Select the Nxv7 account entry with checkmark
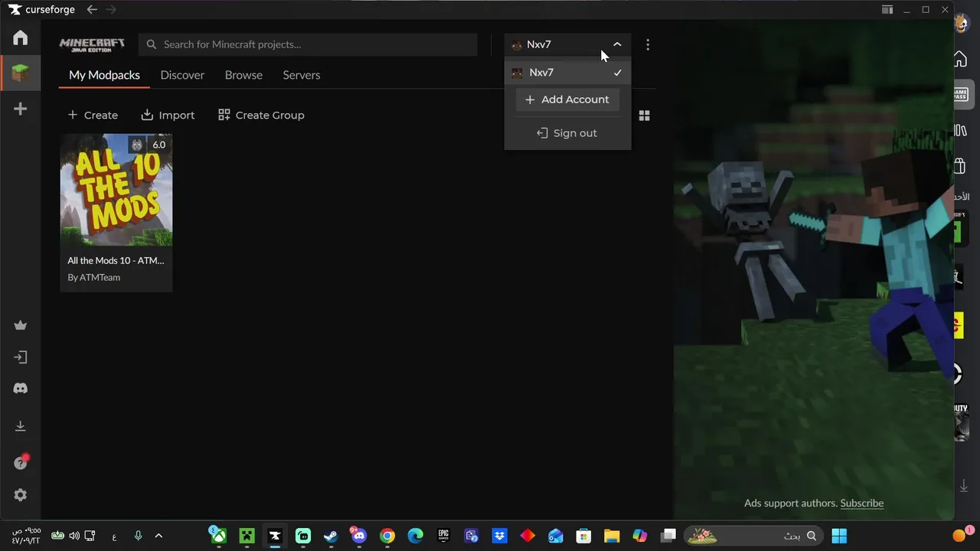Screen dimensions: 980x551 [567, 73]
